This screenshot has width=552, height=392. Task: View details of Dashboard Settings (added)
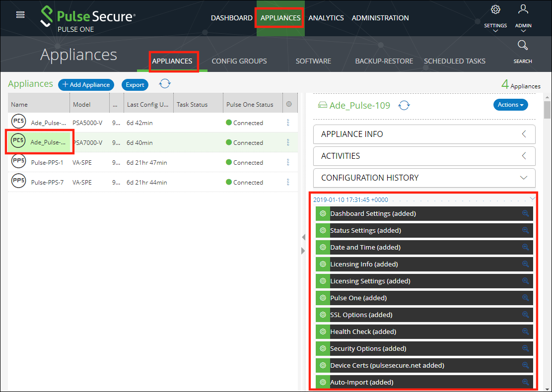coord(525,213)
